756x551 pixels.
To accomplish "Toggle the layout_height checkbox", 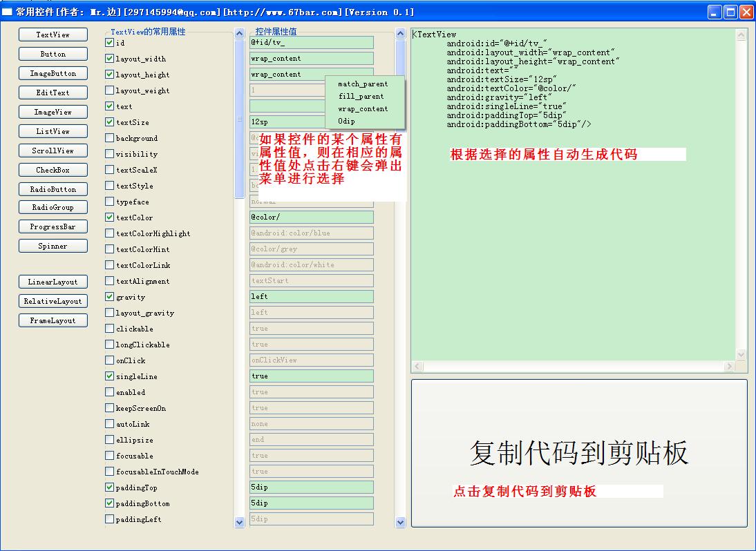I will click(109, 74).
